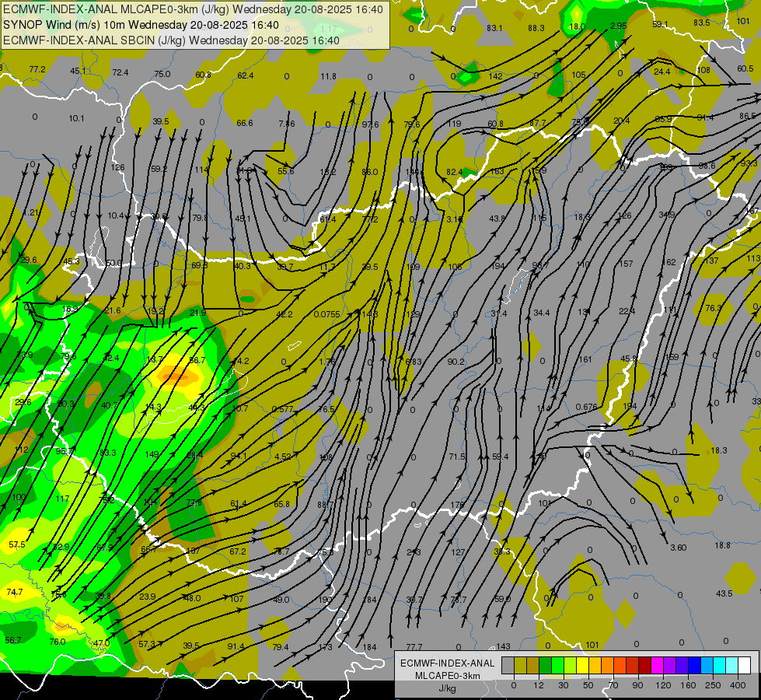Click the cyan legend swatch after 250
The width and height of the screenshot is (761, 700).
pyautogui.click(x=721, y=665)
